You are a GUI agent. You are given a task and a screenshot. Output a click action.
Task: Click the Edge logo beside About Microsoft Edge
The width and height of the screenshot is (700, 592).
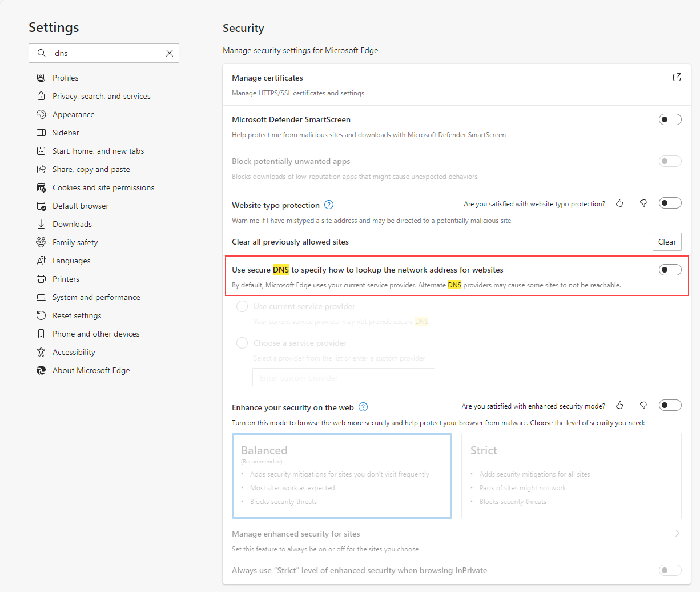point(41,370)
